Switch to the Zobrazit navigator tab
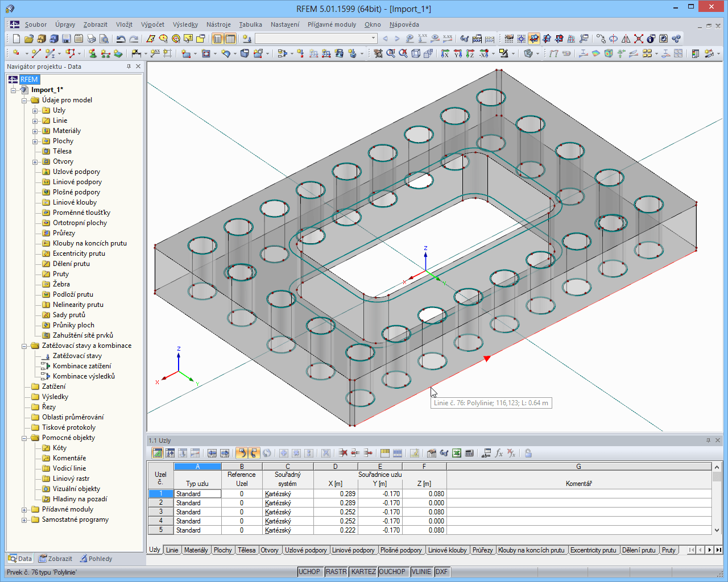This screenshot has height=582, width=728. coord(55,559)
